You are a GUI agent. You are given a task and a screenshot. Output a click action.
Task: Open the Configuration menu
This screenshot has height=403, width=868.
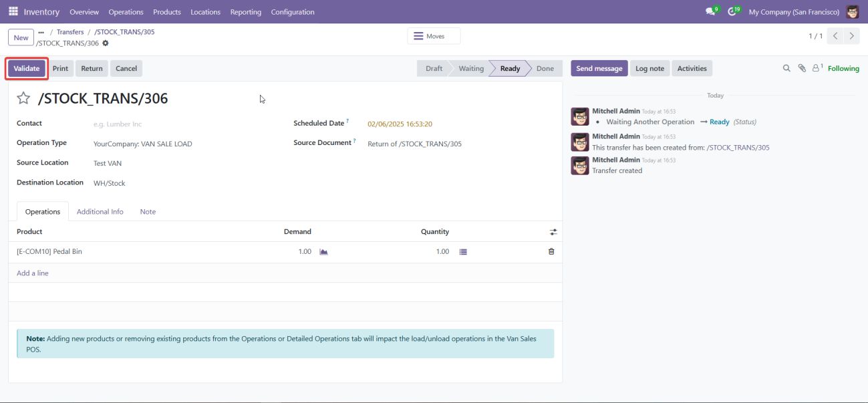coord(293,12)
